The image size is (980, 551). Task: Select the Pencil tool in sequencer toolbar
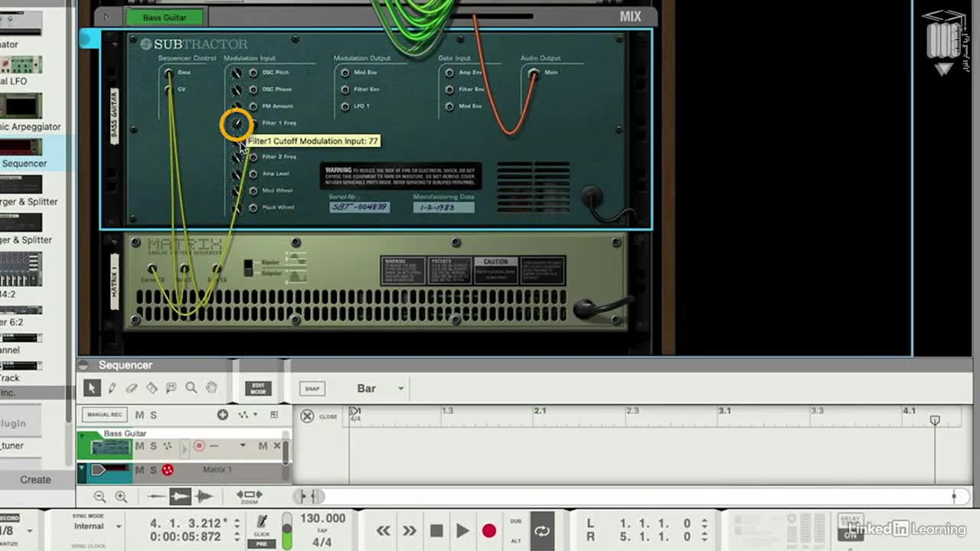[x=112, y=388]
